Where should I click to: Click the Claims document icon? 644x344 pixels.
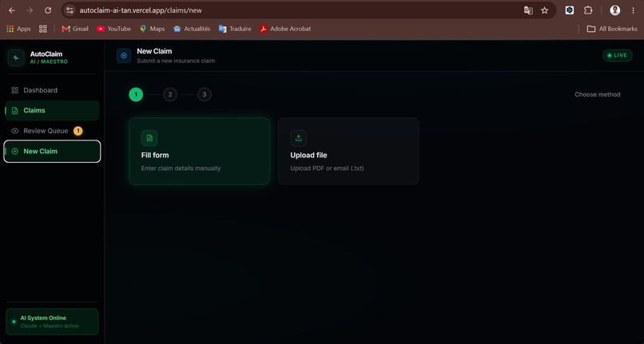[15, 110]
